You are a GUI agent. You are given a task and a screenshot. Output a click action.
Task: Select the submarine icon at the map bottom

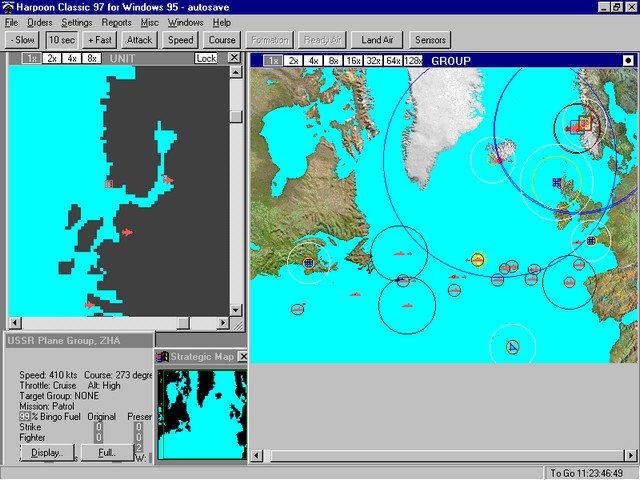point(512,347)
